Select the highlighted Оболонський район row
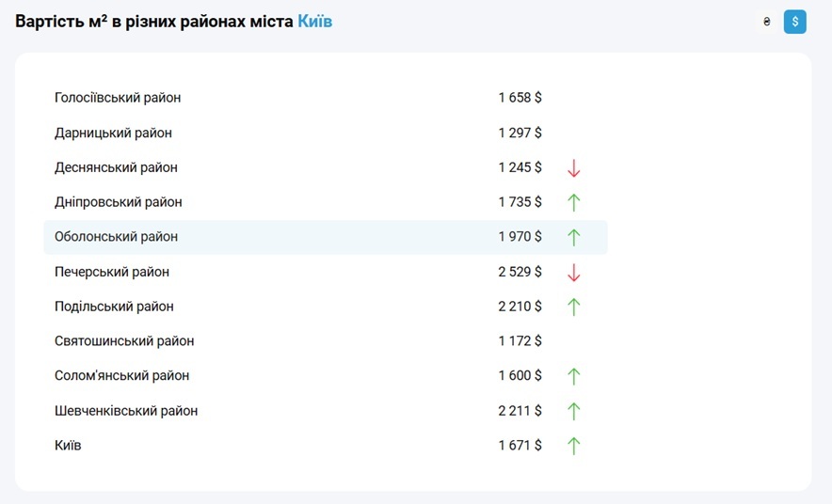Viewport: 832px width, 504px height. (116, 237)
